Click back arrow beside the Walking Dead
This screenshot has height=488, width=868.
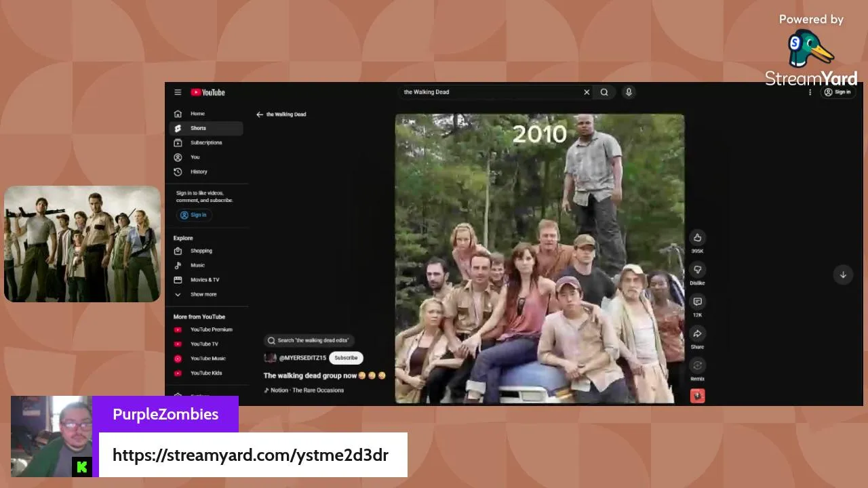[x=259, y=115]
